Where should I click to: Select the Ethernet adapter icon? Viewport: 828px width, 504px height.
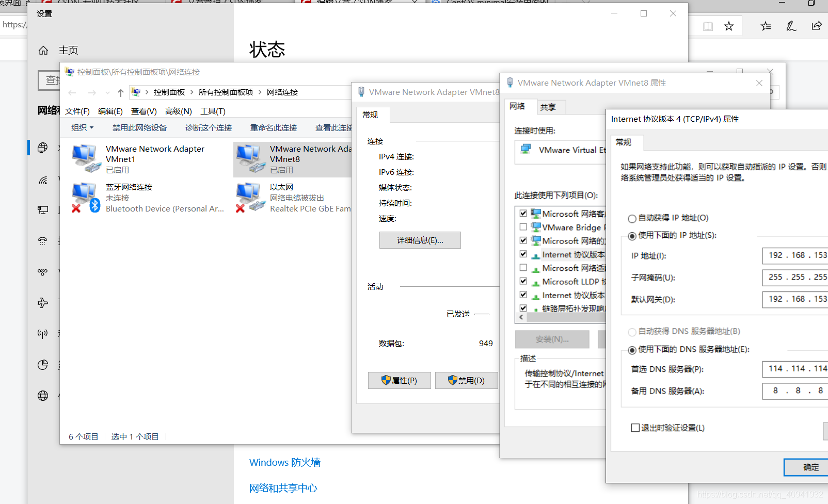[x=250, y=197]
